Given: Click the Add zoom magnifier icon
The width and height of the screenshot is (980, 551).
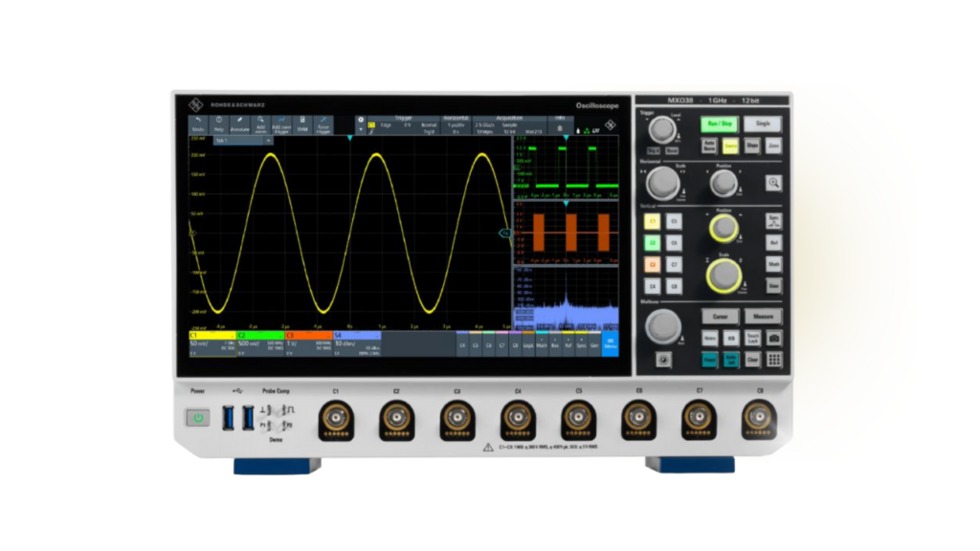Looking at the screenshot, I should pos(259,123).
